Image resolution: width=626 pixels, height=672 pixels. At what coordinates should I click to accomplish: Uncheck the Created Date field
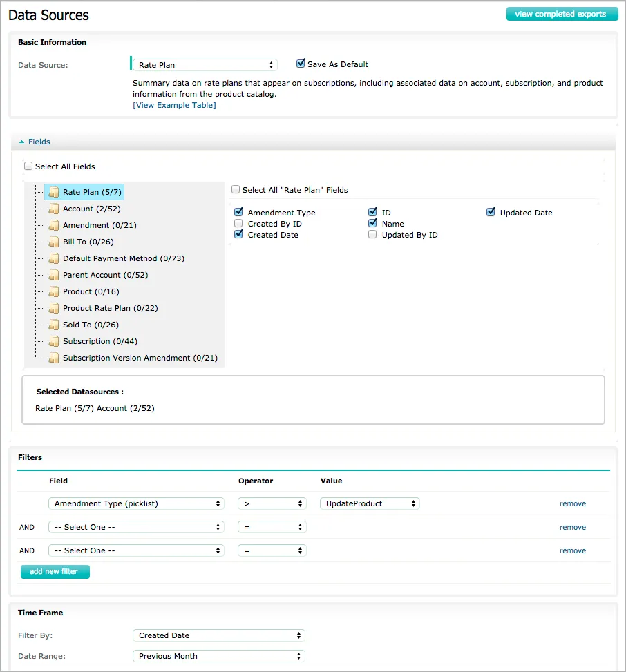(x=239, y=234)
